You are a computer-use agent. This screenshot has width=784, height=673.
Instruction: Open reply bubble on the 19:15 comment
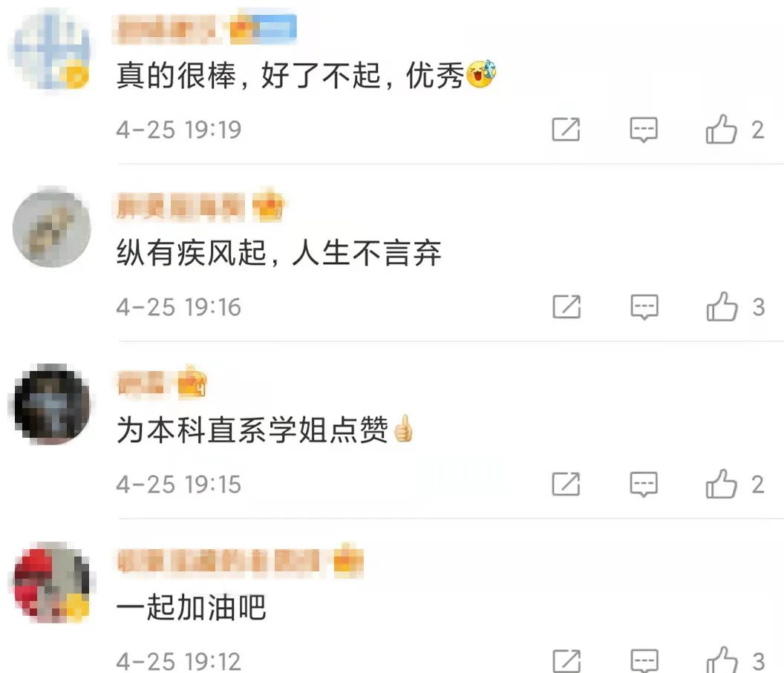point(644,484)
